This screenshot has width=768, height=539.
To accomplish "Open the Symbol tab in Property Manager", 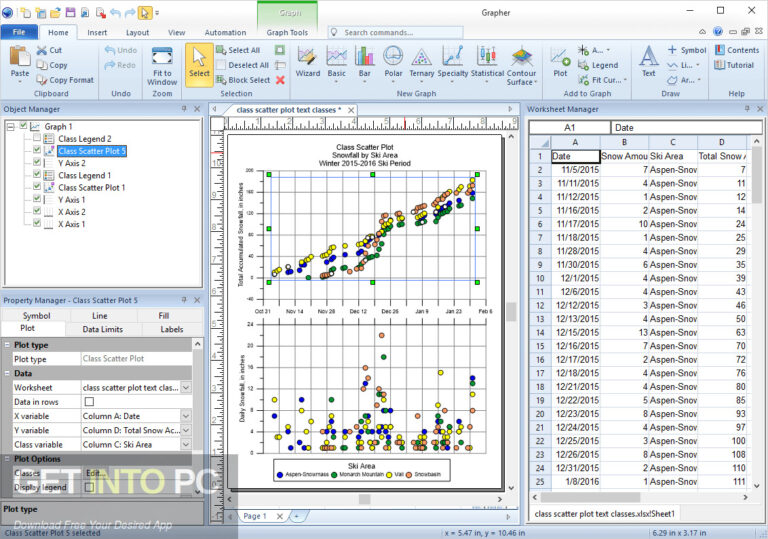I will pyautogui.click(x=36, y=316).
